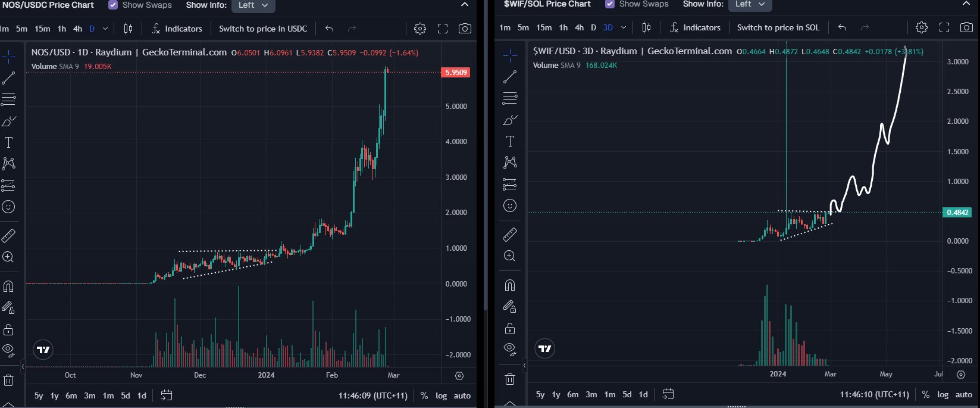The image size is (980, 408).
Task: Collapse the NOS/USDC Price Chart panel
Action: (x=465, y=5)
